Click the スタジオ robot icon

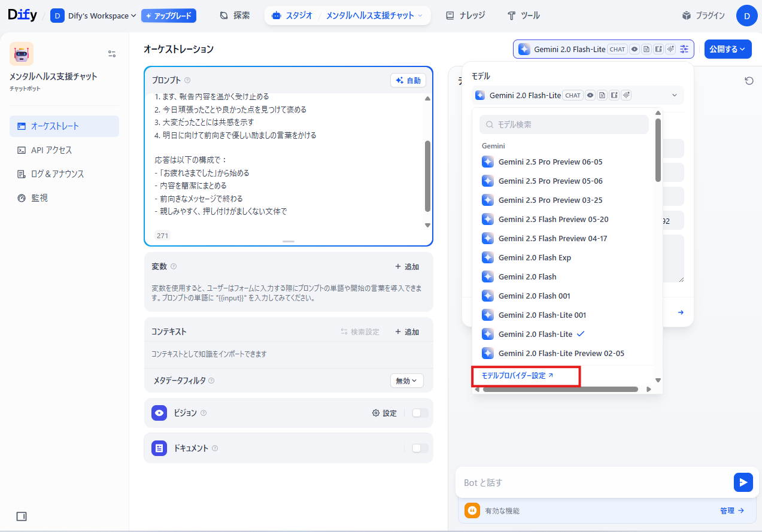click(x=276, y=16)
